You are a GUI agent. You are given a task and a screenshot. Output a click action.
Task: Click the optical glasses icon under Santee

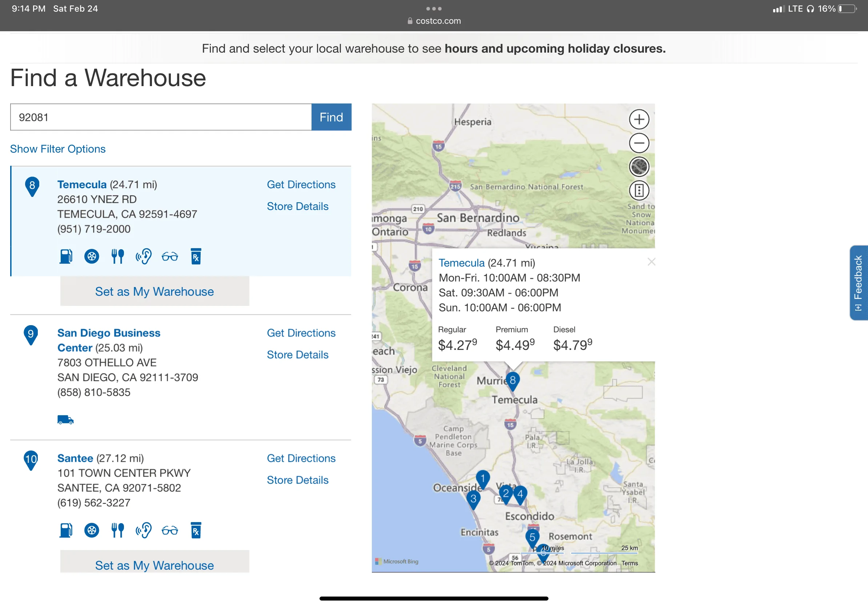pyautogui.click(x=170, y=531)
